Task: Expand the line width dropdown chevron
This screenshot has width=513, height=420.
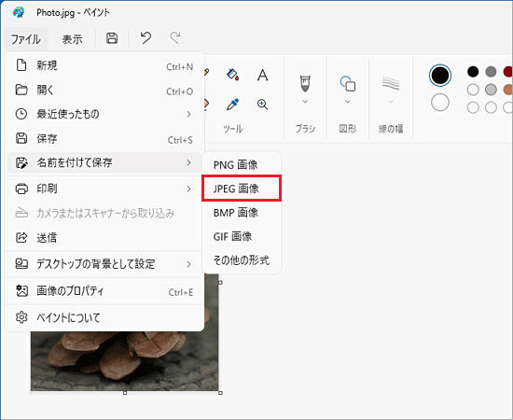Action: pos(391,102)
